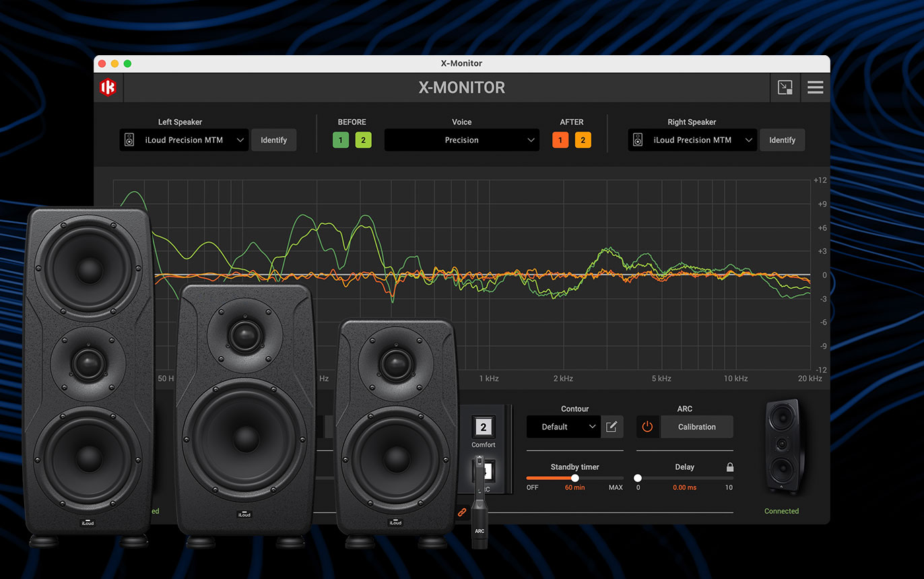Open the Right Speaker model dropdown
This screenshot has height=579, width=924.
click(x=692, y=140)
